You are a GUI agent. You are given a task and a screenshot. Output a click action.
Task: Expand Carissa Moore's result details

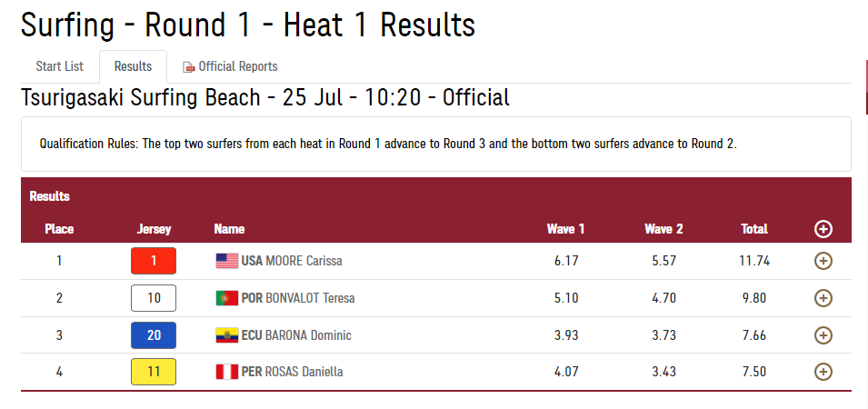[823, 261]
